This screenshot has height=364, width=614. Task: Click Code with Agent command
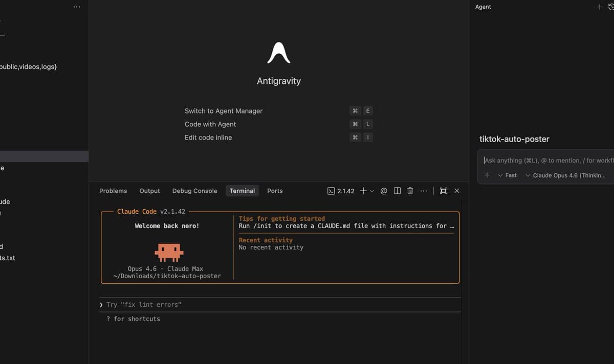click(210, 124)
